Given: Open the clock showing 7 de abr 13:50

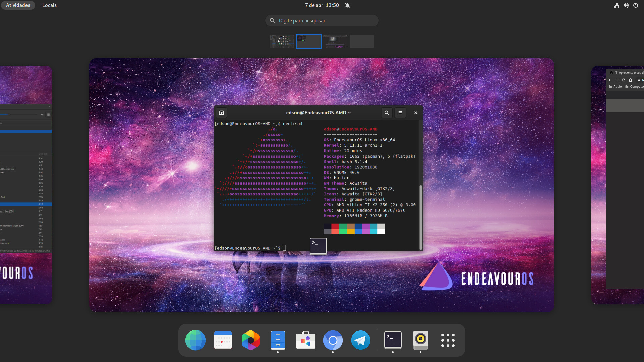Looking at the screenshot, I should pos(322,5).
